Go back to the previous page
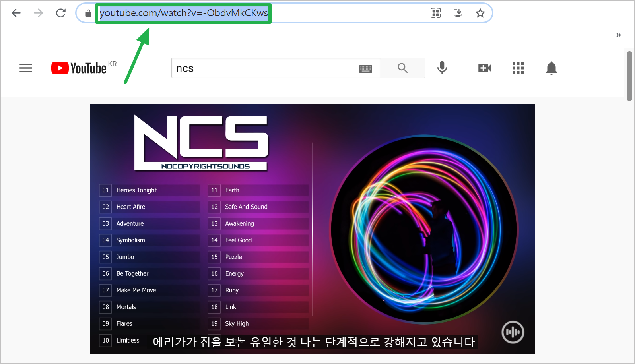The width and height of the screenshot is (635, 364). tap(16, 13)
